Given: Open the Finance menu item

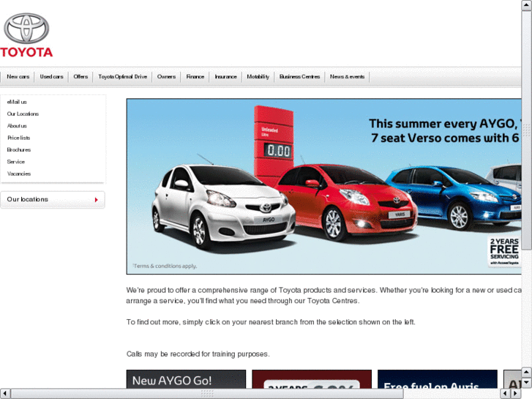Looking at the screenshot, I should pos(195,77).
